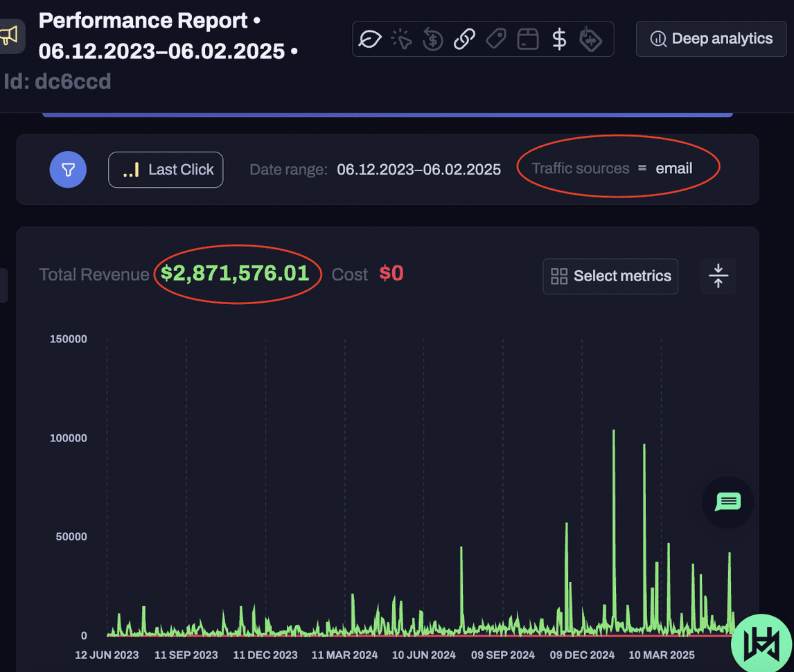Click the refund dollar-arrow icon
The height and width of the screenshot is (672, 794).
pos(432,39)
